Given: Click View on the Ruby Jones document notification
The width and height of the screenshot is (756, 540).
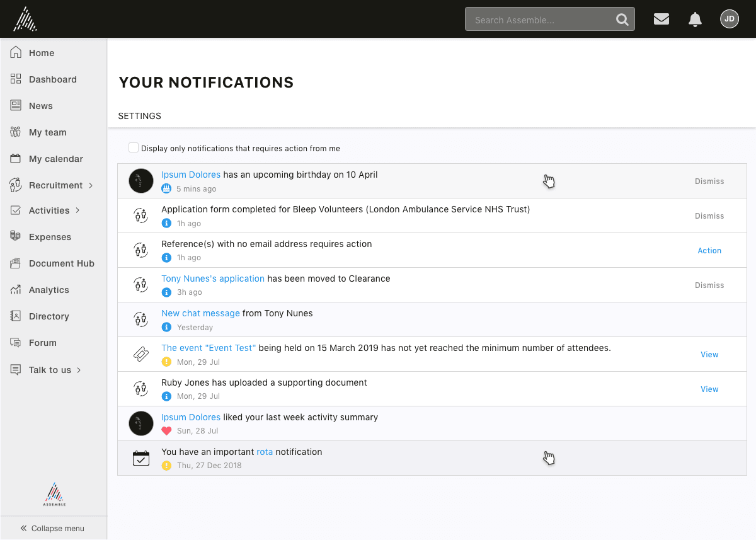Looking at the screenshot, I should (x=709, y=389).
